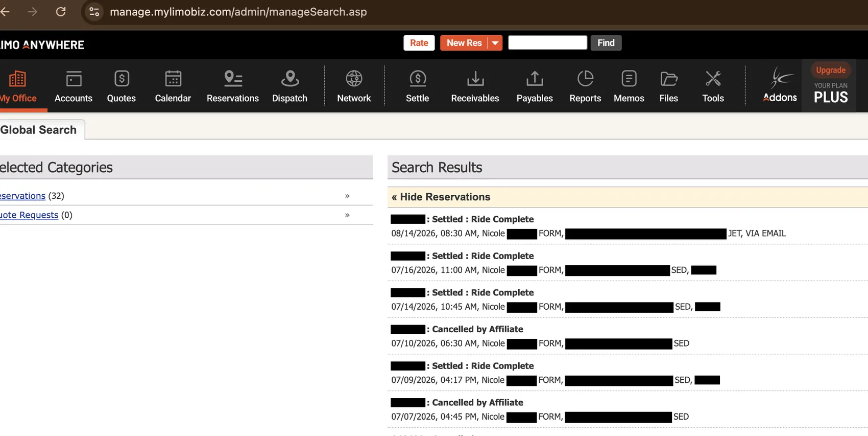Open the 08/14/2026 08:30 AM reservation result
This screenshot has width=868, height=436.
[628, 226]
